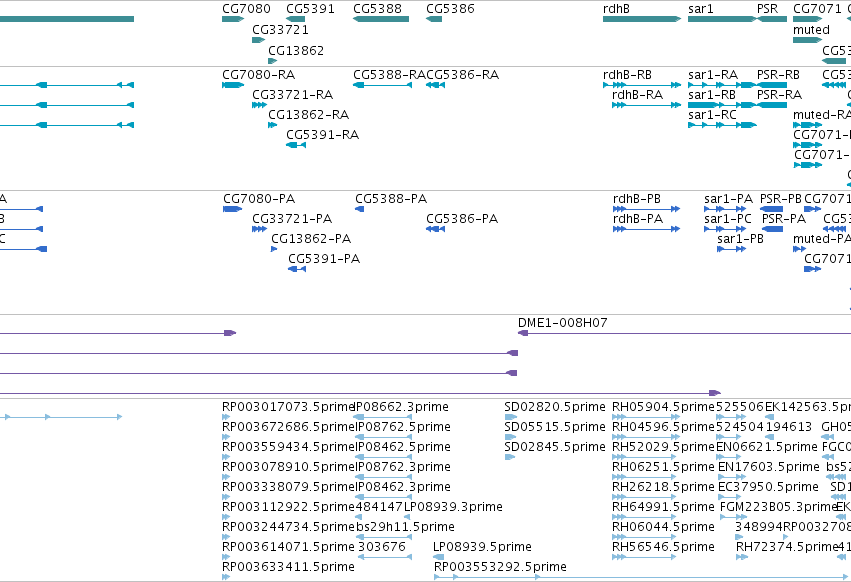
Task: Click the CG13862-RA transcript
Action: (272, 125)
